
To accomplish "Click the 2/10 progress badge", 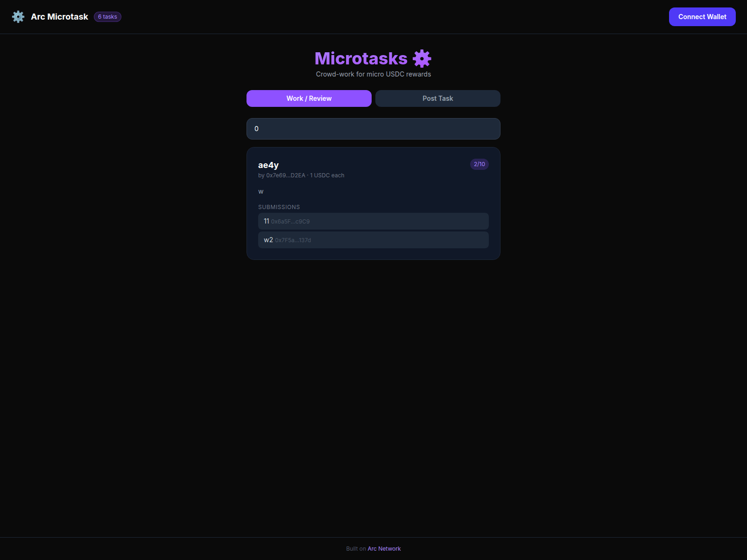I will pyautogui.click(x=479, y=164).
